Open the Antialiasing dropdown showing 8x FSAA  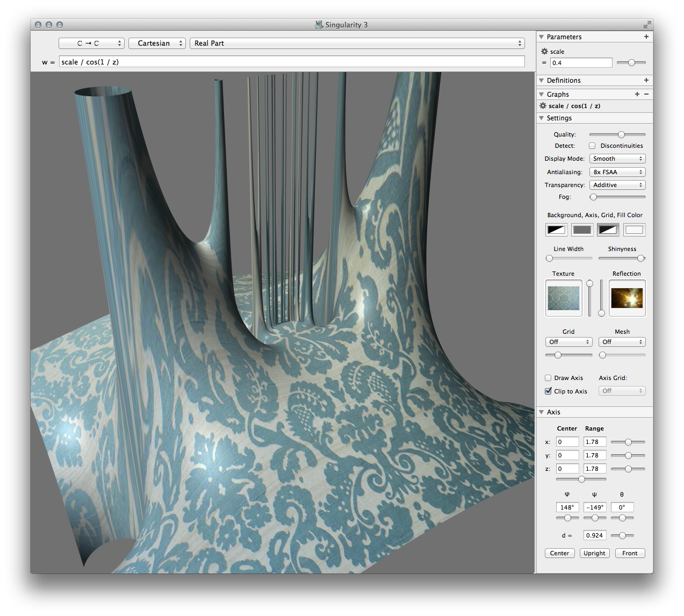tap(617, 172)
